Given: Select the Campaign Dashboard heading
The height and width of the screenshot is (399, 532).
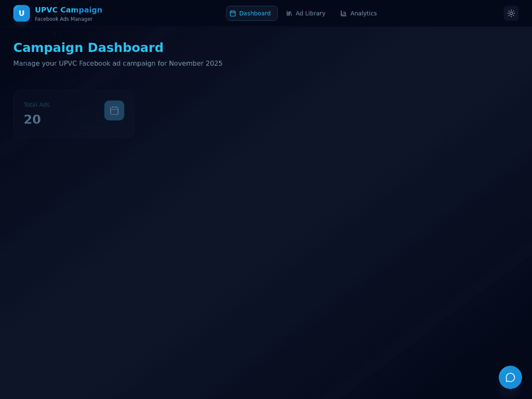Looking at the screenshot, I should point(88,48).
